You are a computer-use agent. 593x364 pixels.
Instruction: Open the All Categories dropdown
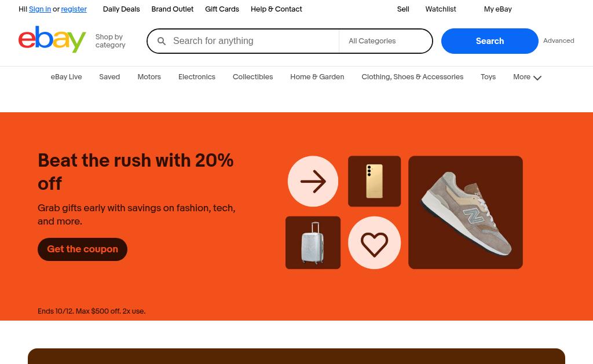coord(385,41)
